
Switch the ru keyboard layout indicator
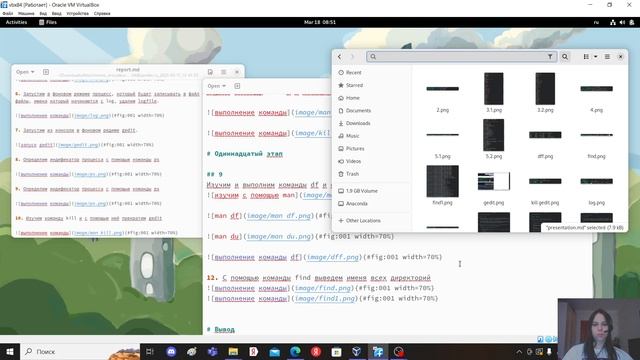pos(596,22)
